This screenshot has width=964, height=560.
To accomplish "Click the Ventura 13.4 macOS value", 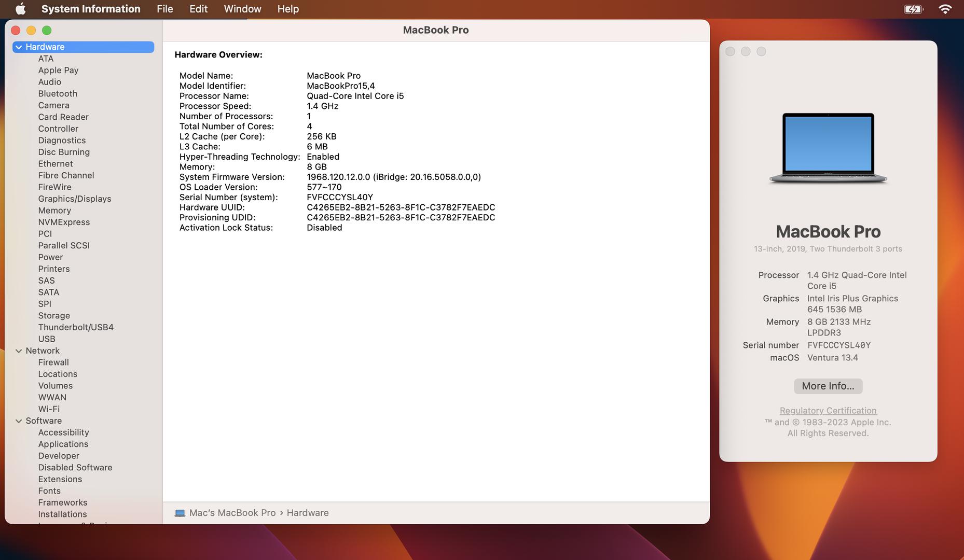I will pyautogui.click(x=832, y=358).
